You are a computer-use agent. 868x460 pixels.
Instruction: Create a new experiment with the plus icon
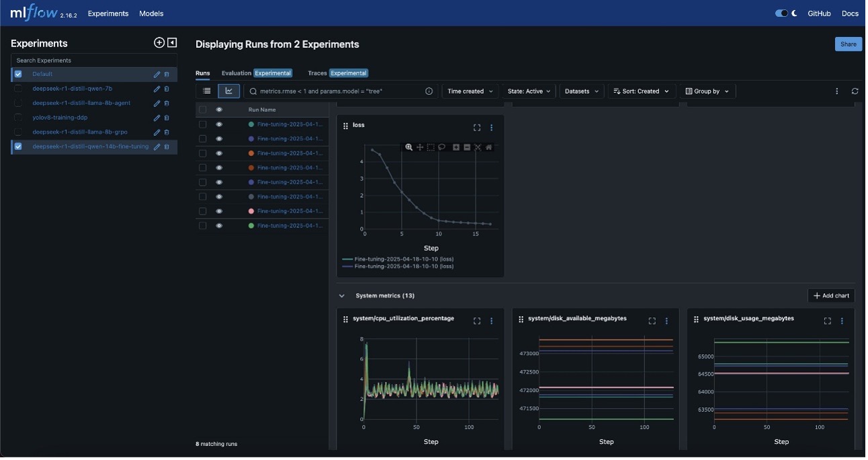[159, 43]
